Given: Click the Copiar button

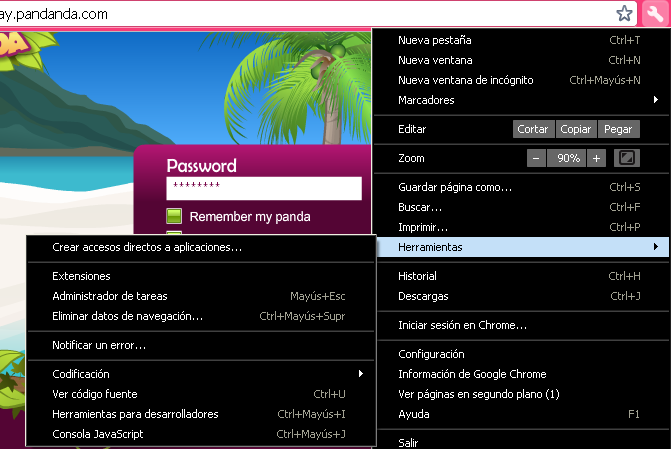Looking at the screenshot, I should click(576, 129).
